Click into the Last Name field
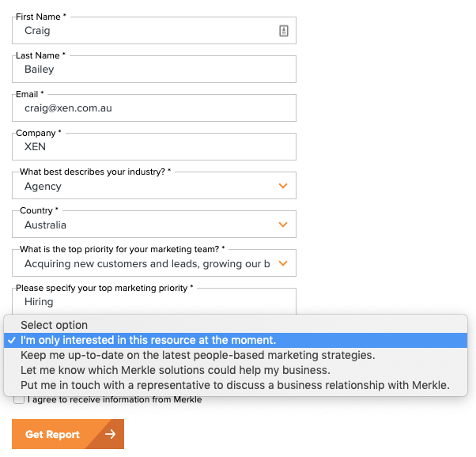The width and height of the screenshot is (476, 457). pyautogui.click(x=154, y=70)
